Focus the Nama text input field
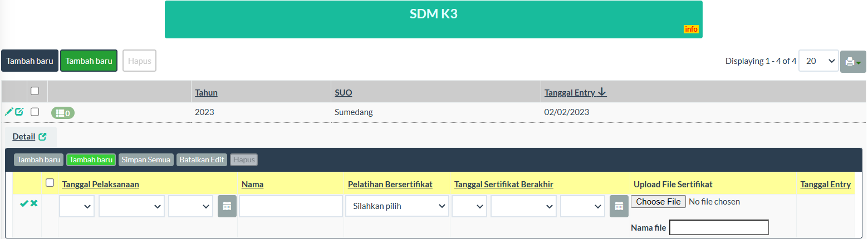 (x=291, y=206)
